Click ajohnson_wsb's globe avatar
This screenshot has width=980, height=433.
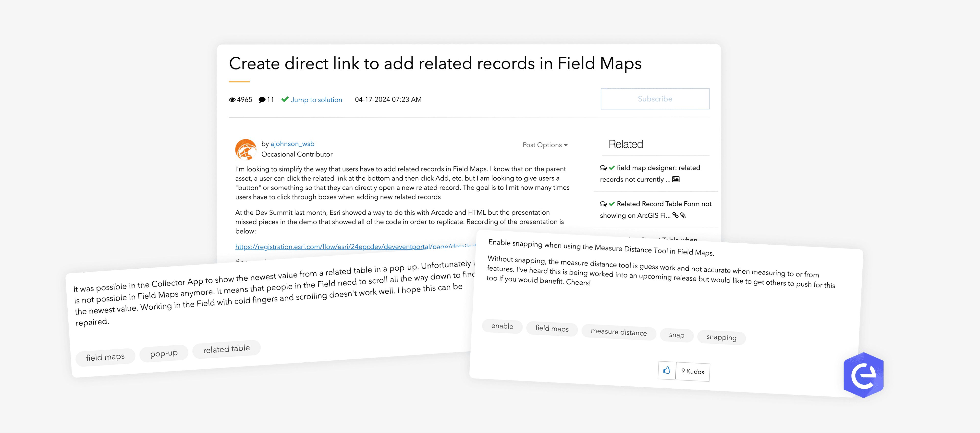coord(246,149)
